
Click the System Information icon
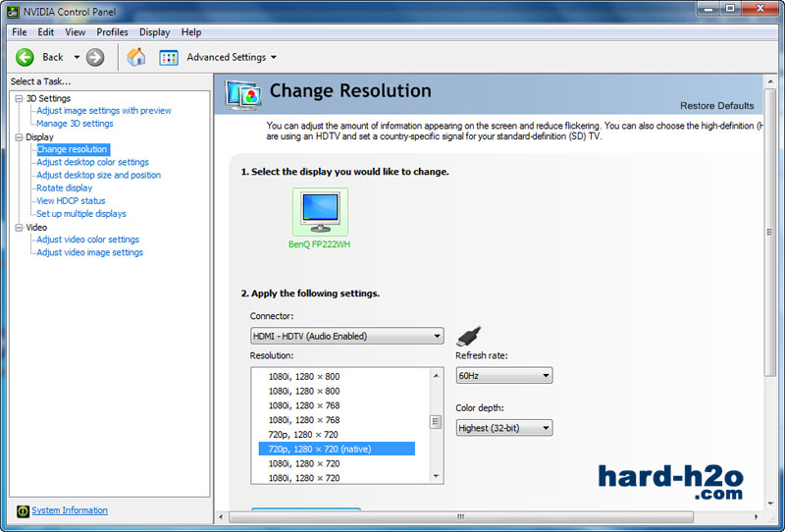[x=23, y=511]
